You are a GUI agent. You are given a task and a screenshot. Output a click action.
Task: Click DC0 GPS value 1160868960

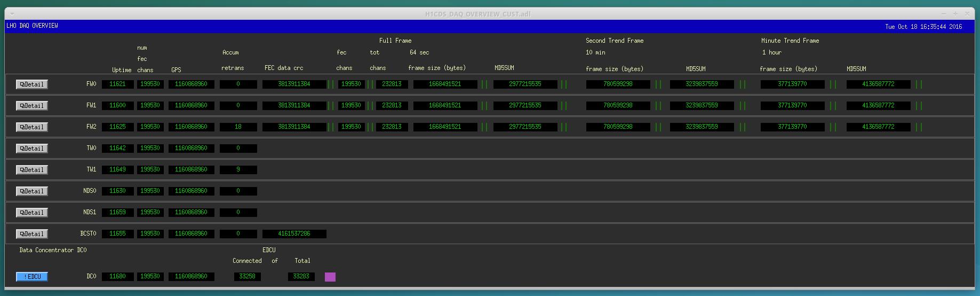coord(192,277)
